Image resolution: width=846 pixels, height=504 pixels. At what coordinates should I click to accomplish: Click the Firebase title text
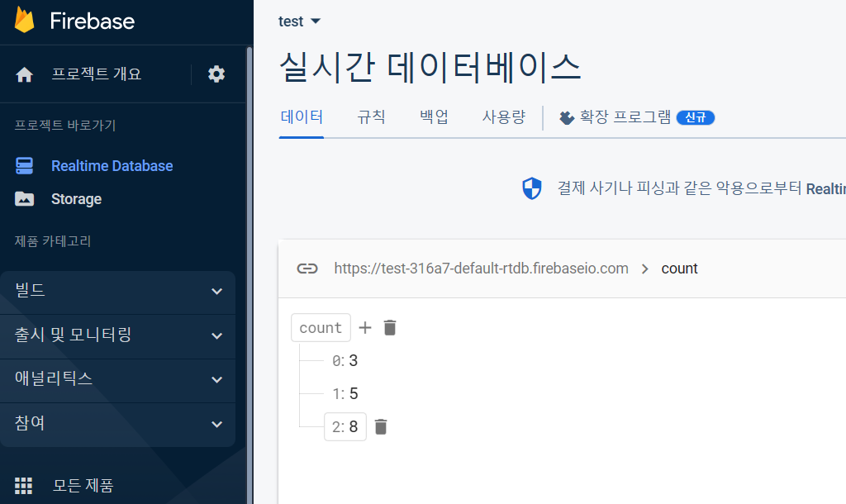(x=93, y=21)
